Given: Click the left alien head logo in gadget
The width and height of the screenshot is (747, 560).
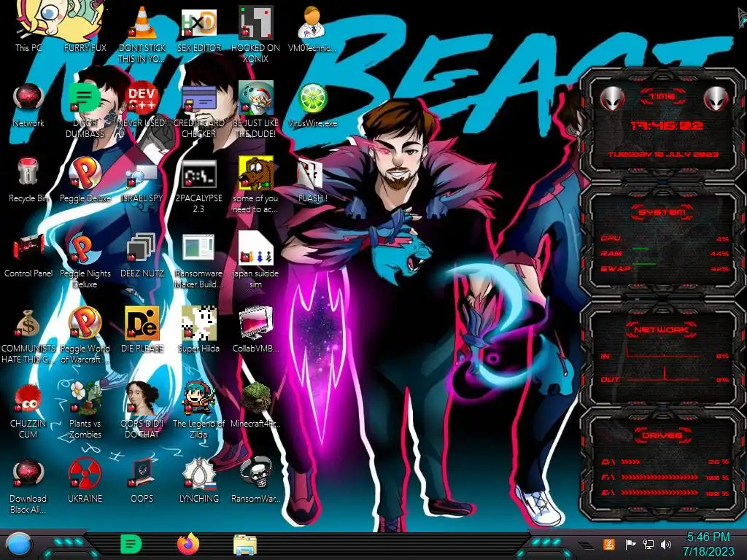Looking at the screenshot, I should 612,98.
